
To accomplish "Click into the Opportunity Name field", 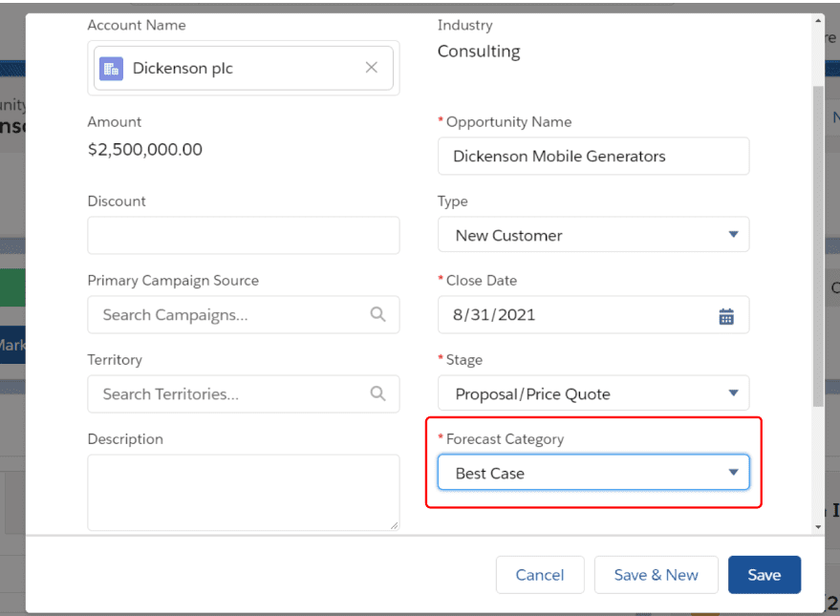I will coord(592,157).
